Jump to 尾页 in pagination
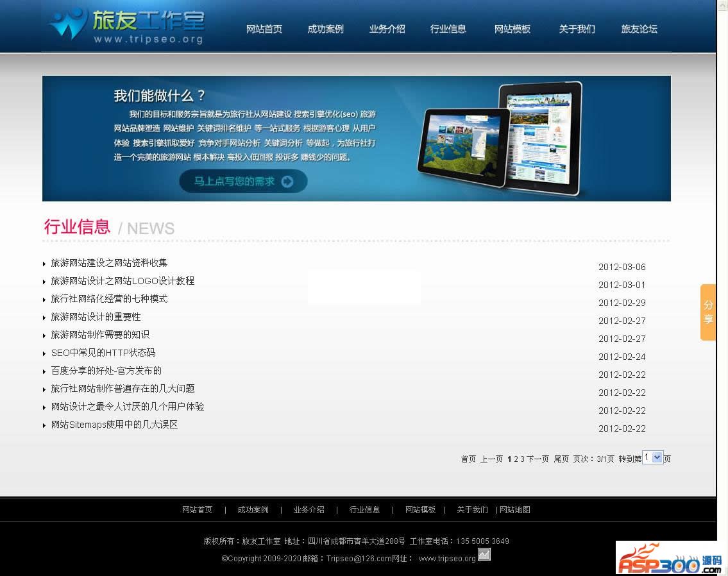This screenshot has width=728, height=576. [561, 459]
